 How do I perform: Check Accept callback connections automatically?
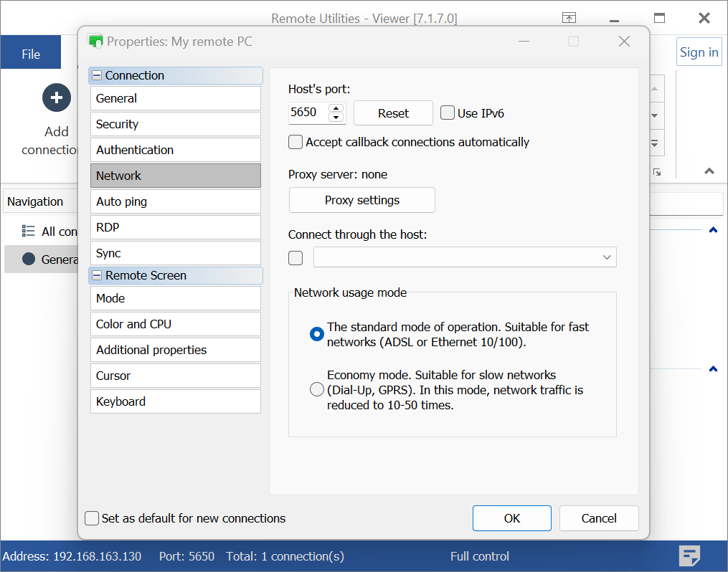coord(296,142)
